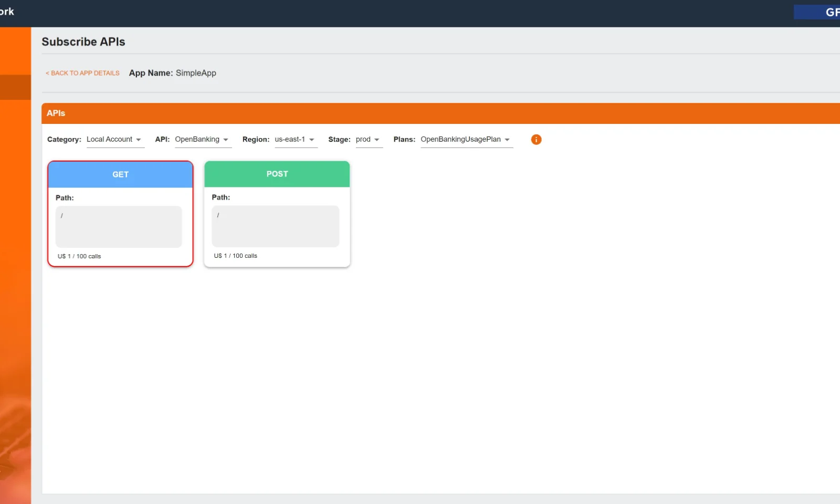Click the SimpleApp app name text
This screenshot has height=504, width=840.
[x=196, y=73]
